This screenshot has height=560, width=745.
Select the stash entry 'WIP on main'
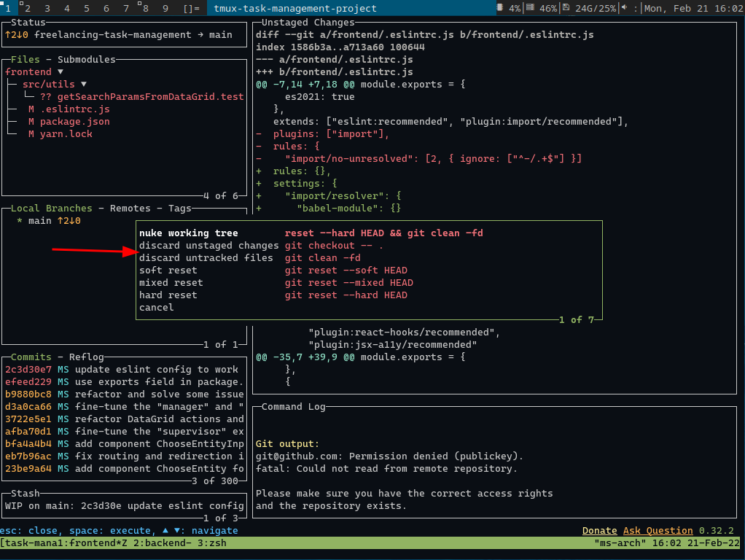(x=125, y=506)
